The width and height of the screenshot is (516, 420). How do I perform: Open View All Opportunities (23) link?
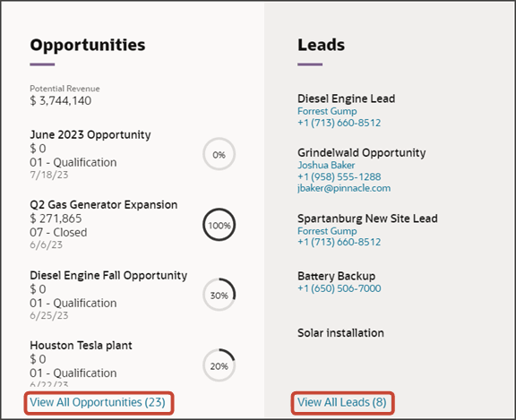98,402
